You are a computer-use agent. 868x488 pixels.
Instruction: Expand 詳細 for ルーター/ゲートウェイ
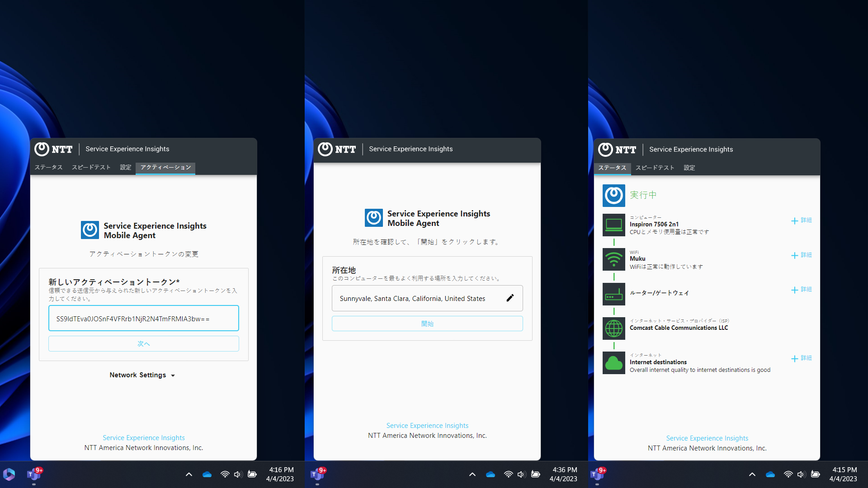[802, 290]
